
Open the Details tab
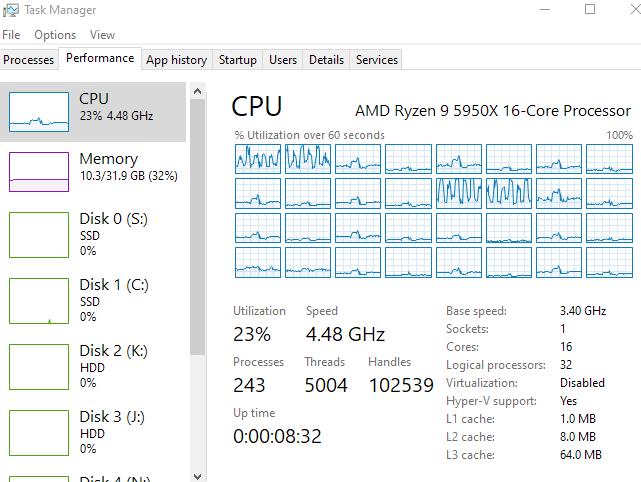pos(326,60)
